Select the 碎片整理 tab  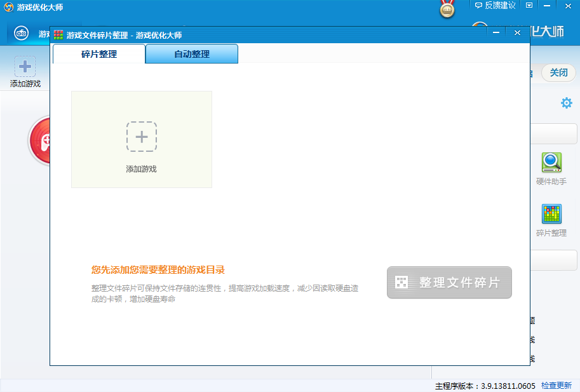[98, 54]
